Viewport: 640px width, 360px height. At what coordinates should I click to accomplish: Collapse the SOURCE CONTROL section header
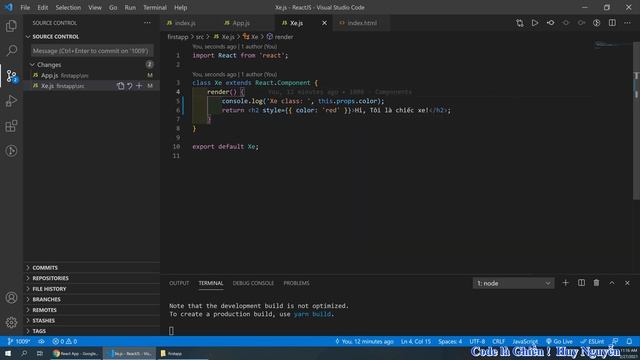coord(56,37)
